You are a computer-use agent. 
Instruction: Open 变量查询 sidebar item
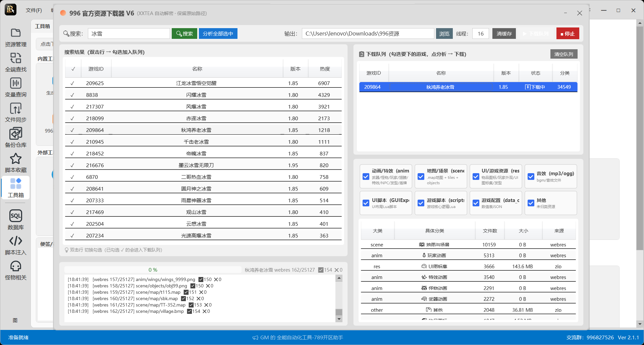(x=15, y=88)
